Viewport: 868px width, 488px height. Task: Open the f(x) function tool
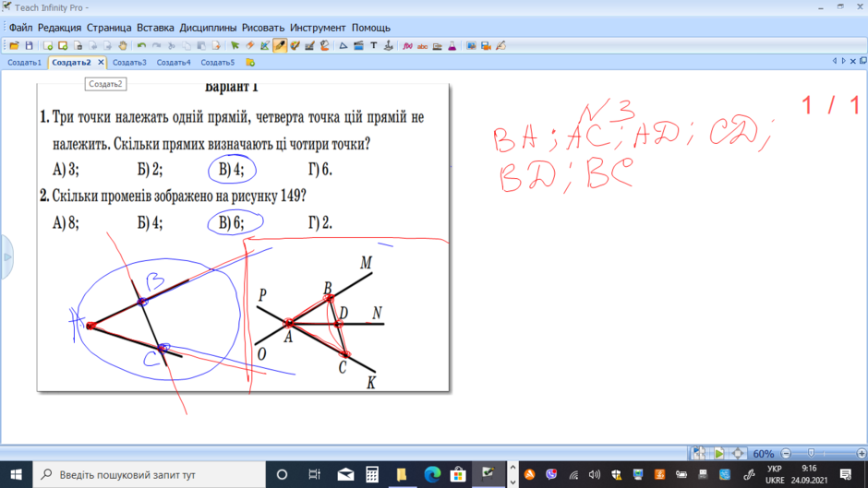(407, 46)
